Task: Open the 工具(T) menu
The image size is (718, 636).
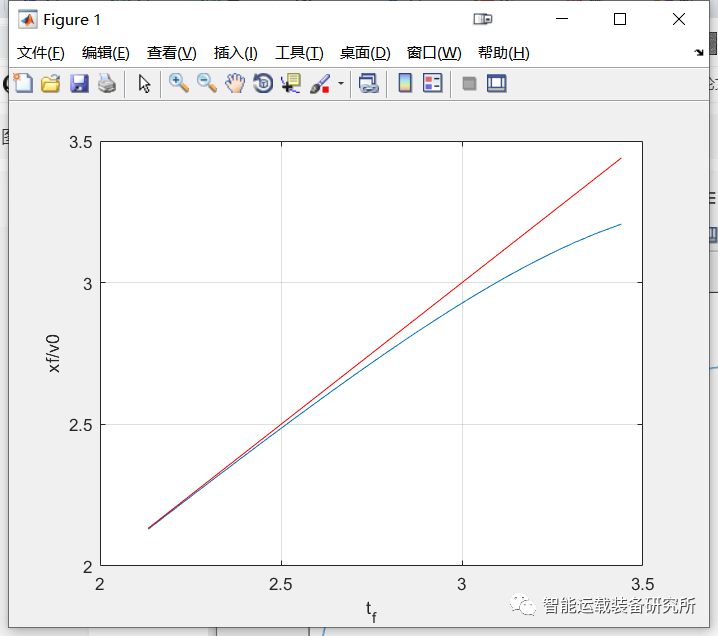Action: 299,53
